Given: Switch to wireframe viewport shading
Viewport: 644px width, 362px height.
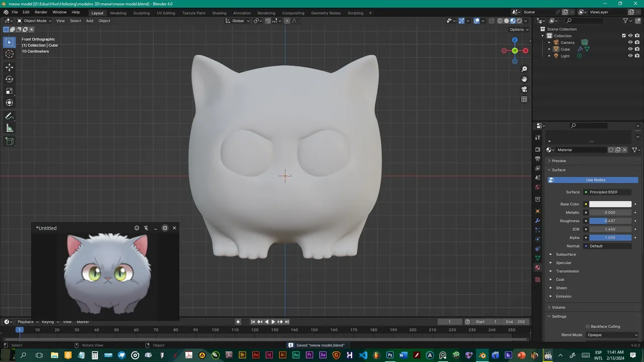Looking at the screenshot, I should pyautogui.click(x=500, y=21).
